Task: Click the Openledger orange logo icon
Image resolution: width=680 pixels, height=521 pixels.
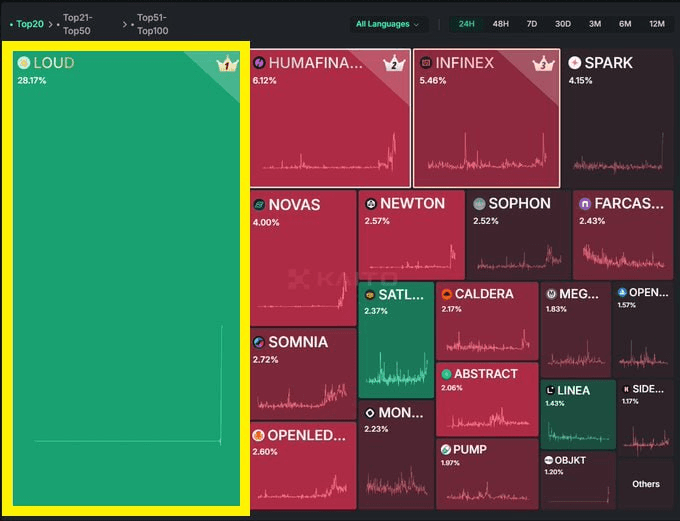Action: click(x=258, y=435)
